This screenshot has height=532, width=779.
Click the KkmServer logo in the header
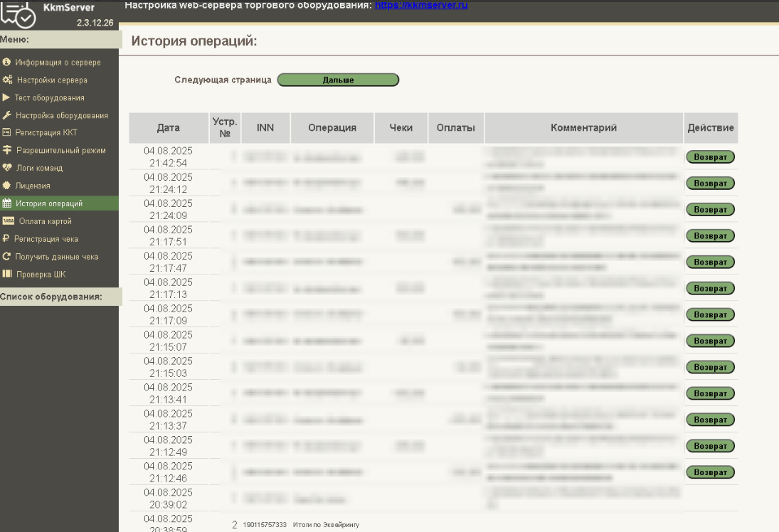point(18,14)
